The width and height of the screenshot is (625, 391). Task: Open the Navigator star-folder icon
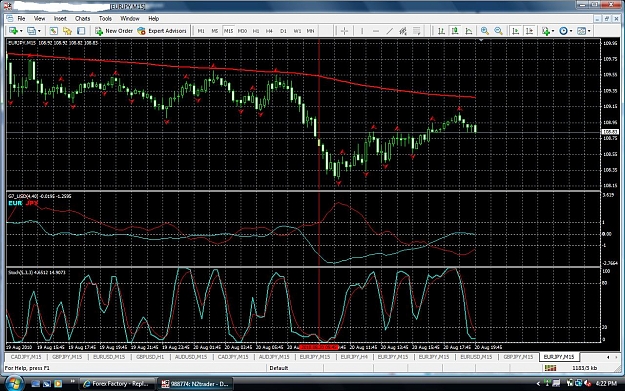point(67,31)
